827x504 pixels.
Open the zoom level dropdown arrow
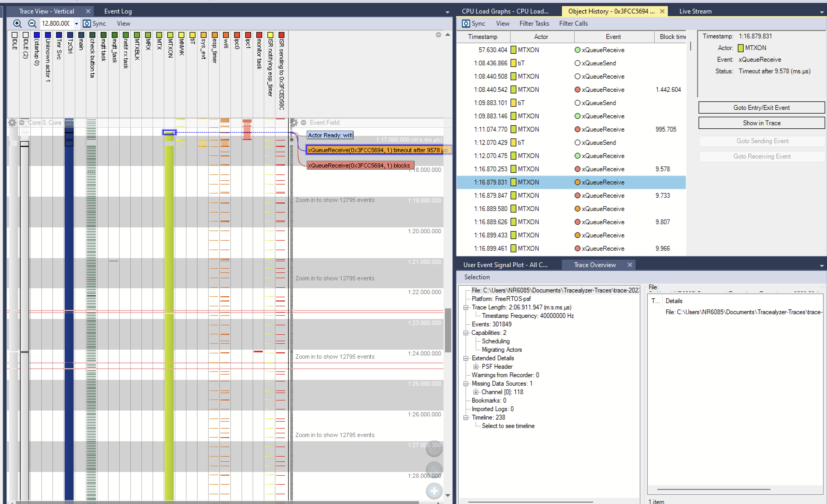[x=77, y=24]
